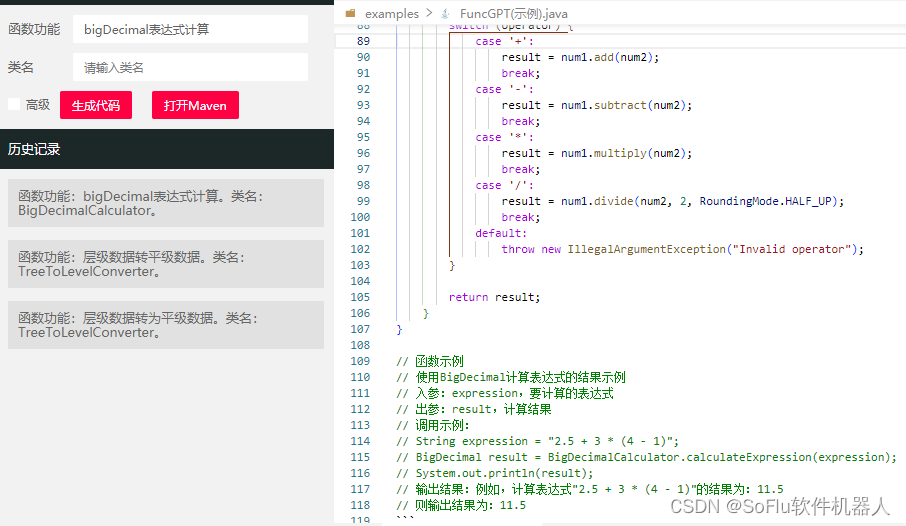Click the folder icon beside examples breadcrumb
The width and height of the screenshot is (906, 526).
coord(350,13)
